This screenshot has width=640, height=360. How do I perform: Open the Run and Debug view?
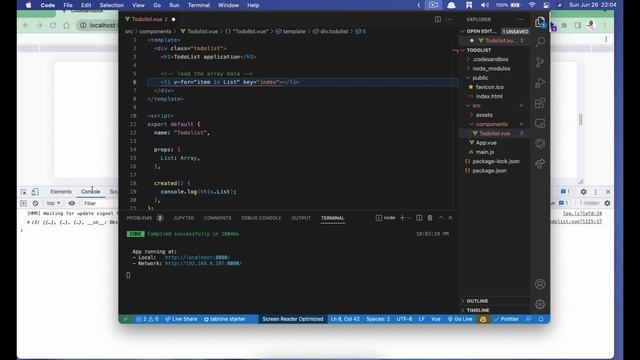click(x=540, y=82)
